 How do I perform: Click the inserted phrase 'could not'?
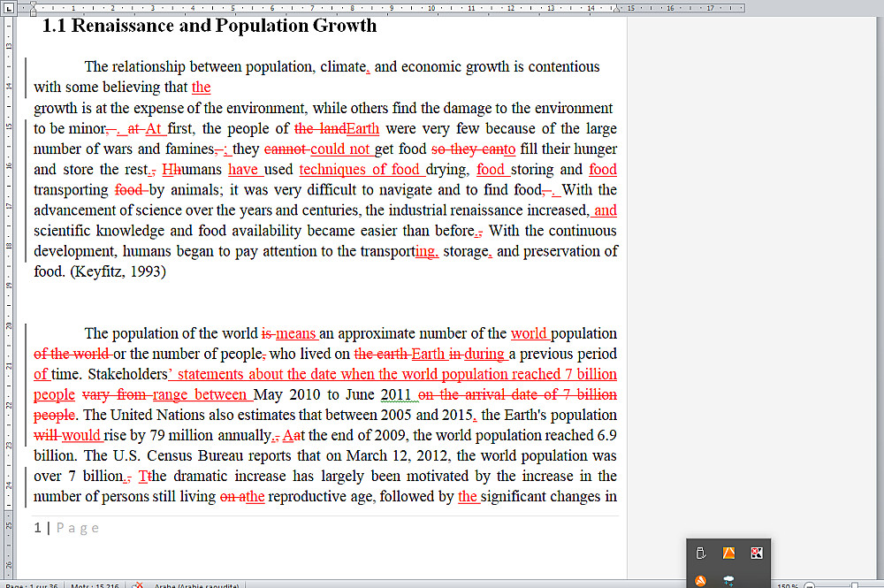(340, 149)
